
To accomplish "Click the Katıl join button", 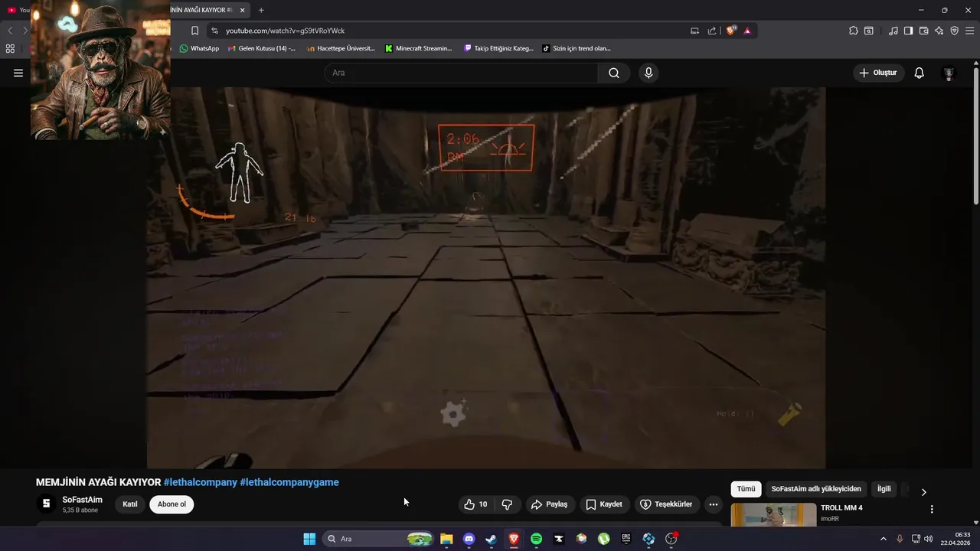I will coord(130,504).
